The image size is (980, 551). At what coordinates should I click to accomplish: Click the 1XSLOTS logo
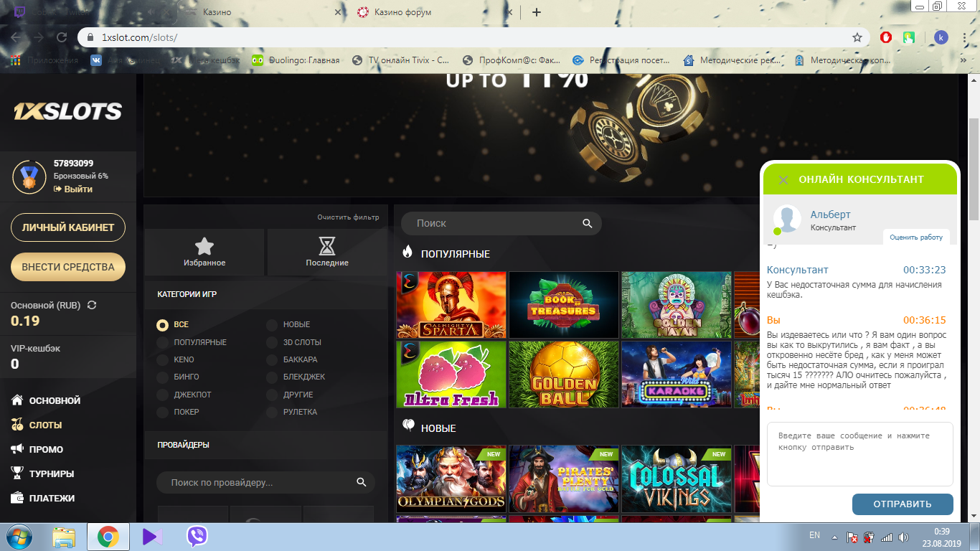pyautogui.click(x=68, y=112)
